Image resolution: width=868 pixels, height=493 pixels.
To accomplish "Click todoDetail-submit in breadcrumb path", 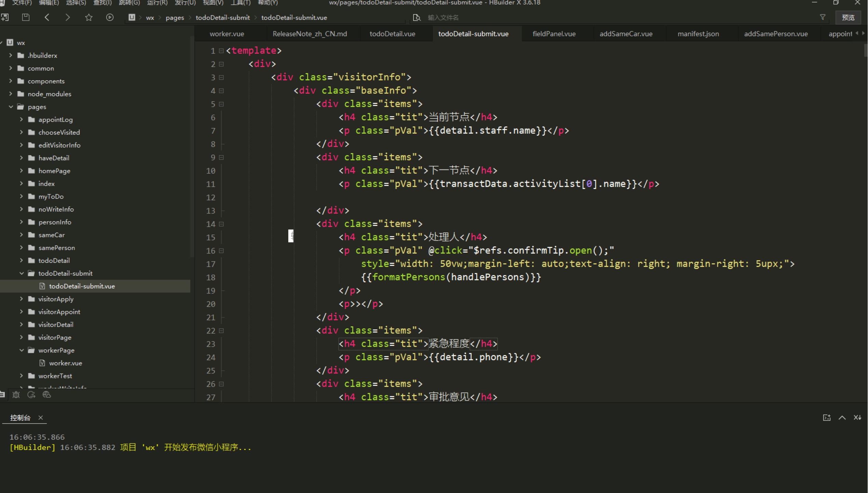I will (x=223, y=17).
